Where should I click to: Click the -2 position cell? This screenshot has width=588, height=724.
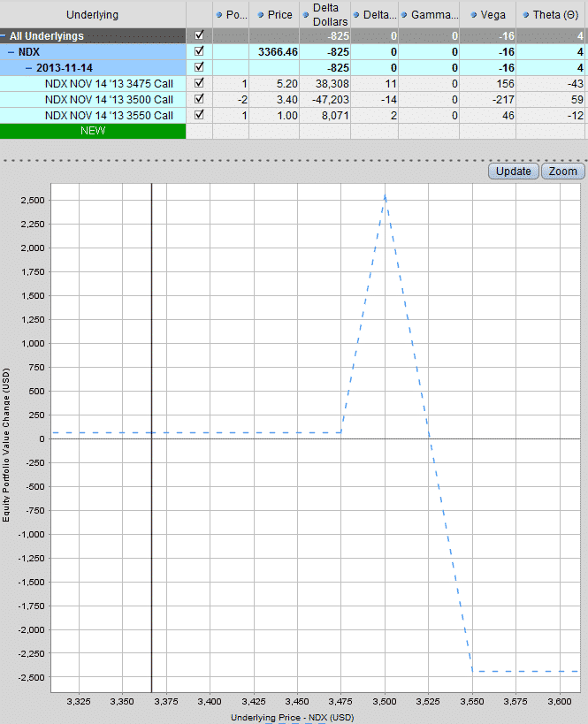coord(231,100)
